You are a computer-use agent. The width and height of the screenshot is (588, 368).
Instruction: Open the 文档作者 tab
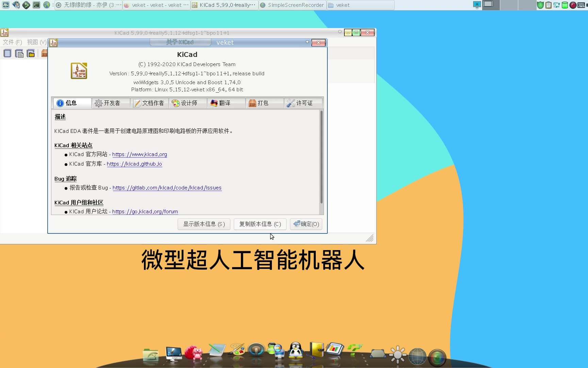point(149,103)
